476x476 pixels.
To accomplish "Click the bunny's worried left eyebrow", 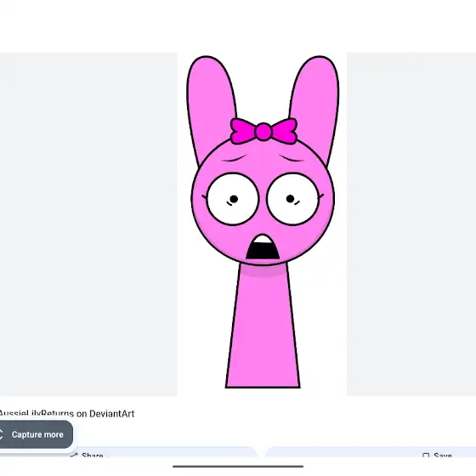I will (235, 158).
